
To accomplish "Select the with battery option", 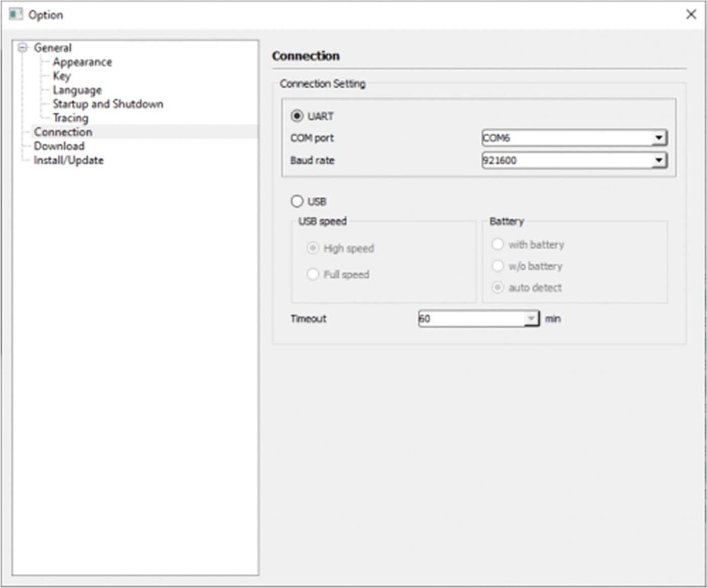I will tap(497, 244).
